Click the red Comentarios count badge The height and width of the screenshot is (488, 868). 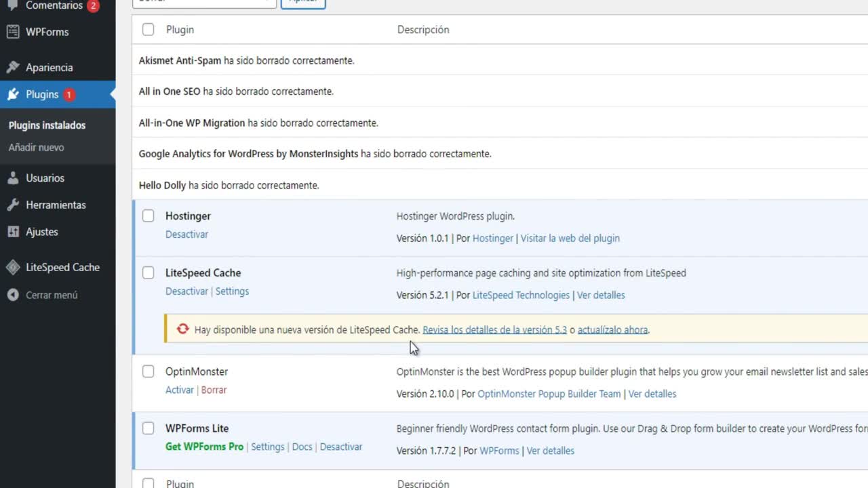point(93,5)
